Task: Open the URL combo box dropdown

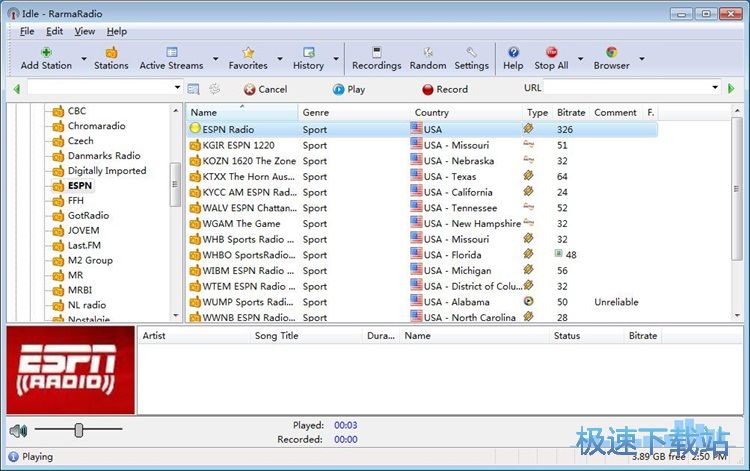Action: [714, 88]
